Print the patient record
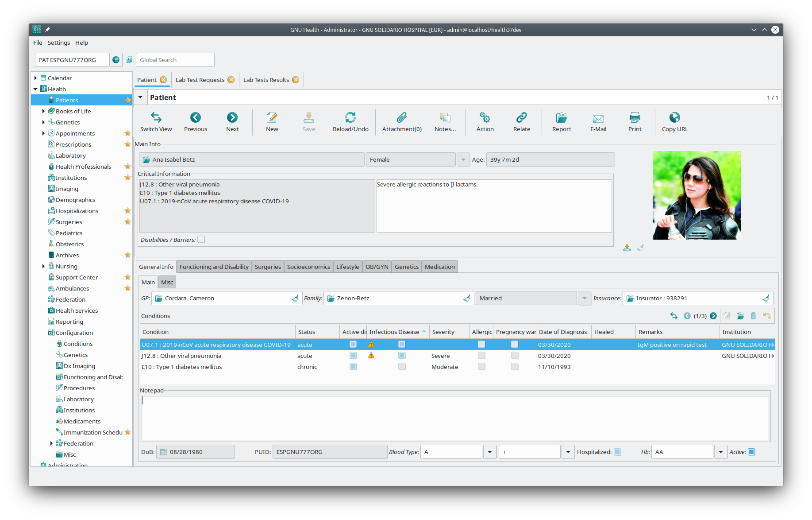The height and width of the screenshot is (520, 812). [x=634, y=122]
